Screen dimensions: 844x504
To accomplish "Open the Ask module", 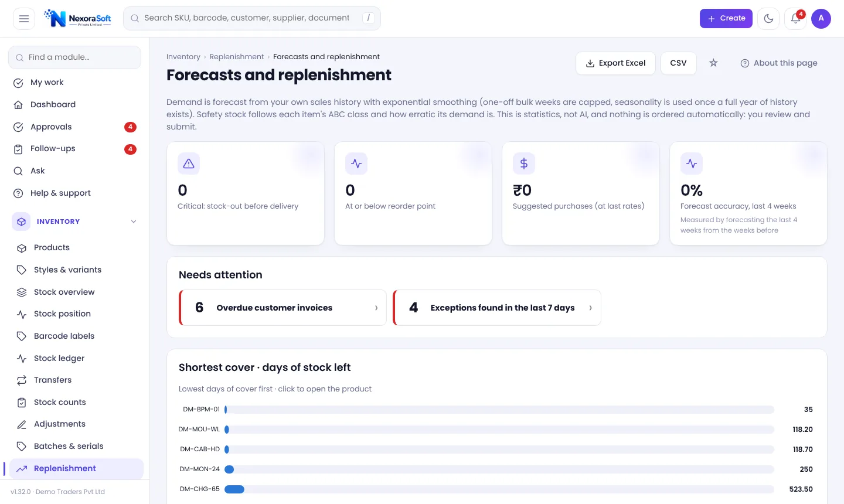I will pyautogui.click(x=74, y=171).
